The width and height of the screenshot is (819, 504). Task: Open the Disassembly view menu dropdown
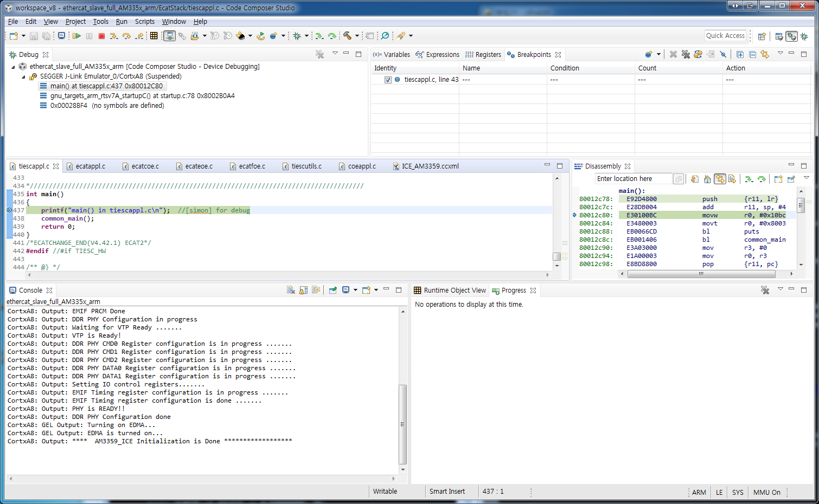pyautogui.click(x=806, y=178)
